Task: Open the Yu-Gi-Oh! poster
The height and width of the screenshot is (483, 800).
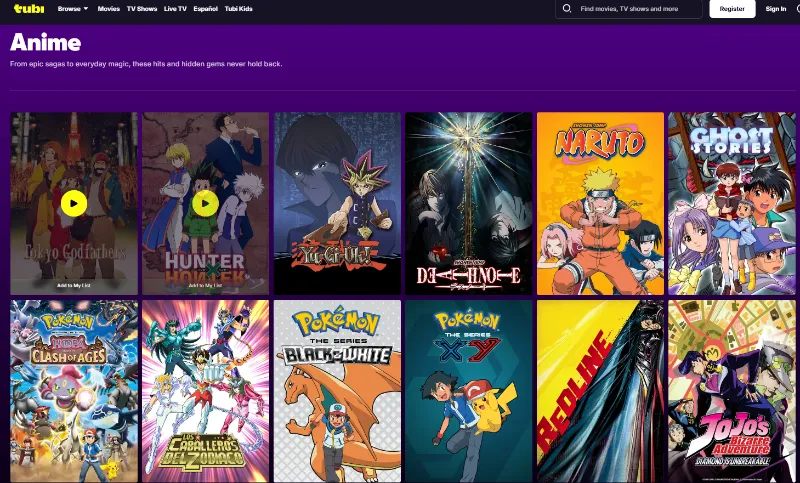Action: pos(337,203)
